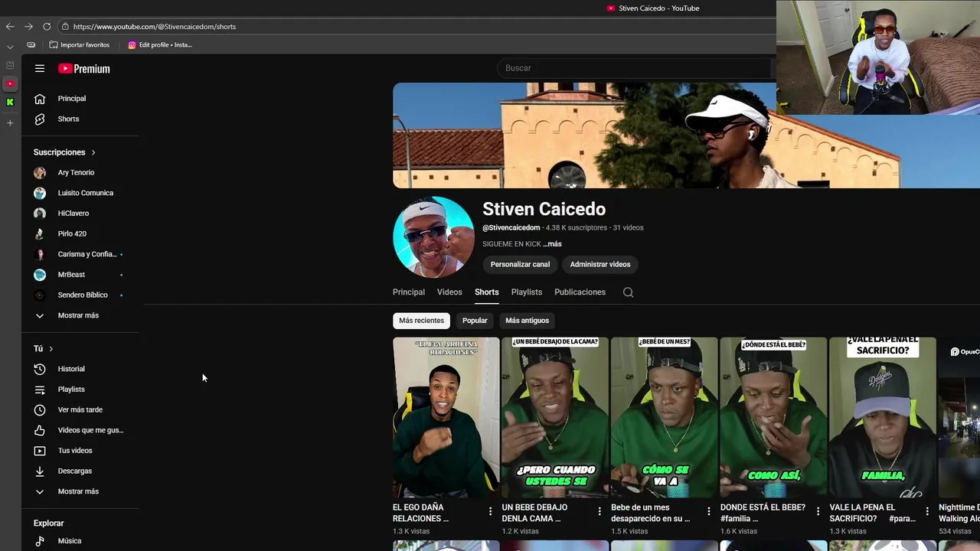Expand Suscripciones section chevron
980x551 pixels.
93,152
